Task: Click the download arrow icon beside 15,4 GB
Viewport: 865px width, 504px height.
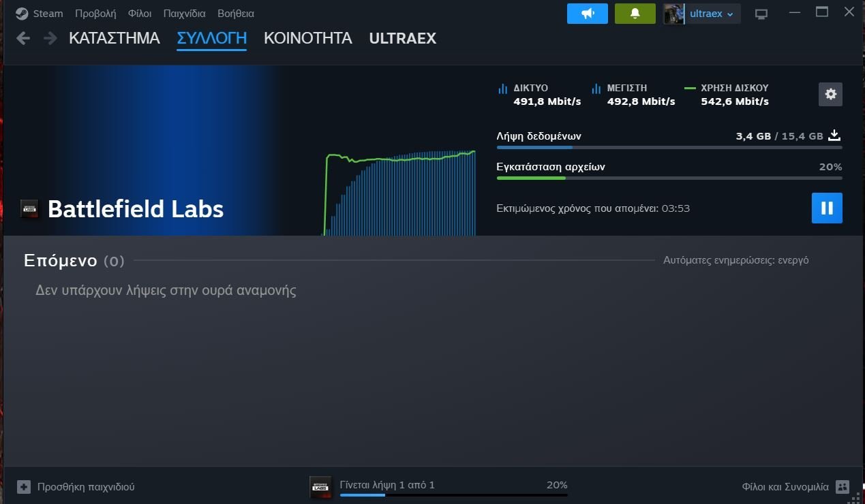Action: click(x=834, y=136)
